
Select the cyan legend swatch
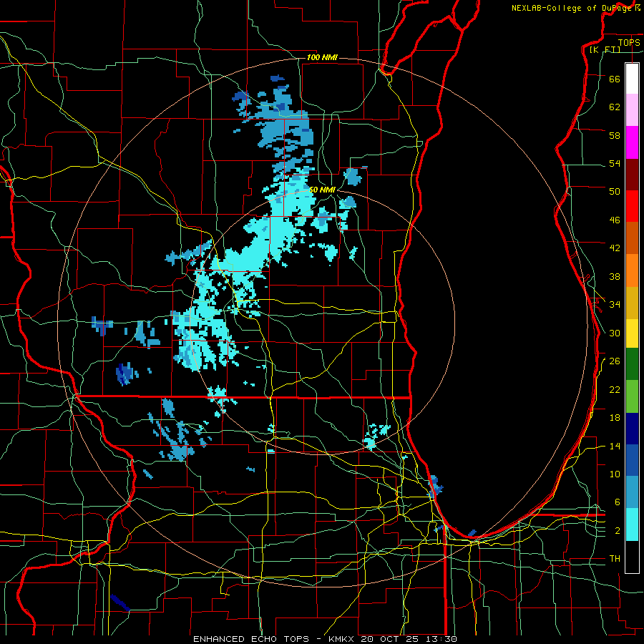(x=632, y=525)
